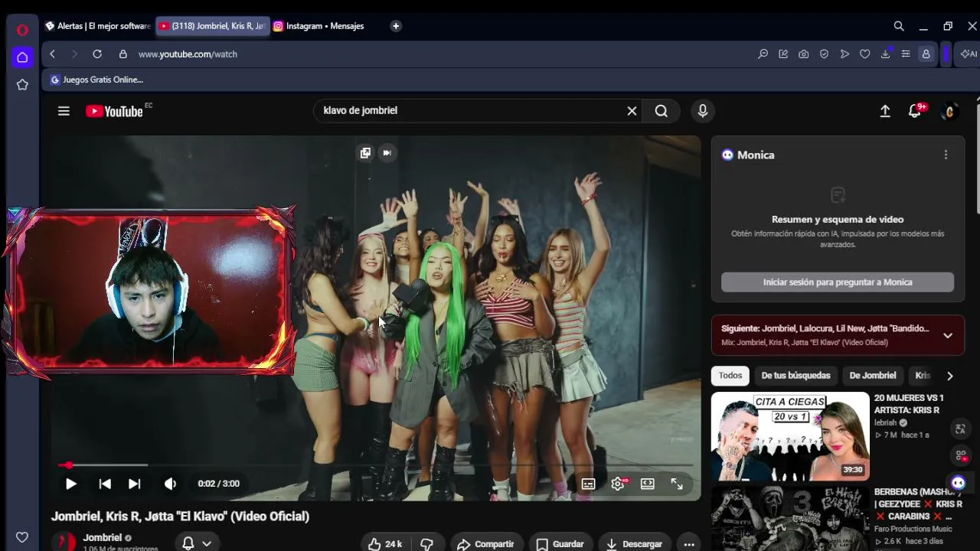Open bookmarks star in Opera sidebar
The width and height of the screenshot is (980, 551).
pyautogui.click(x=22, y=85)
